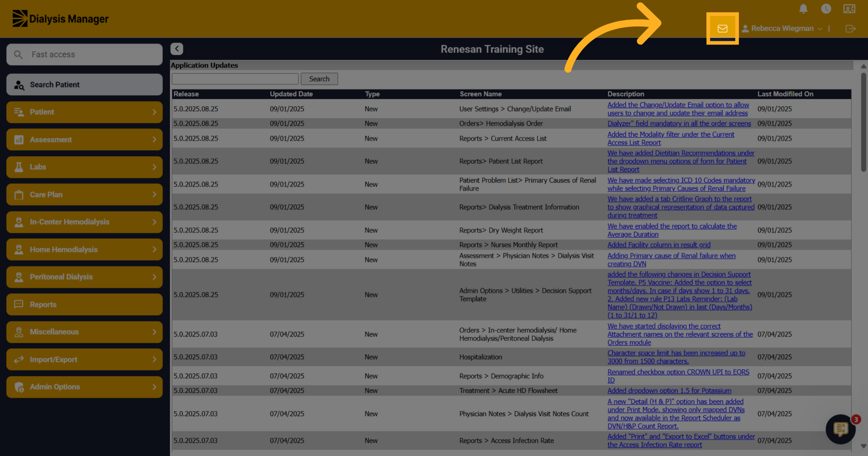Click the Fast access search field

click(x=84, y=55)
